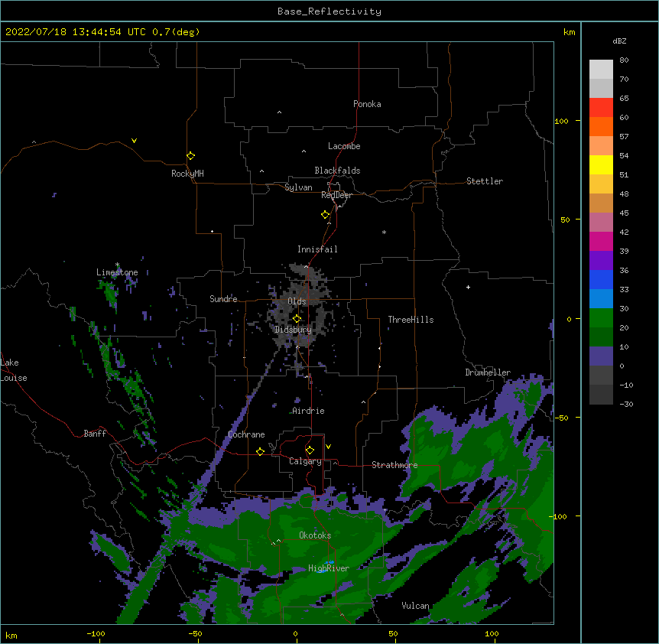Screen dimensions: 659x644
Task: Click the Drumheller label
Action: 488,372
